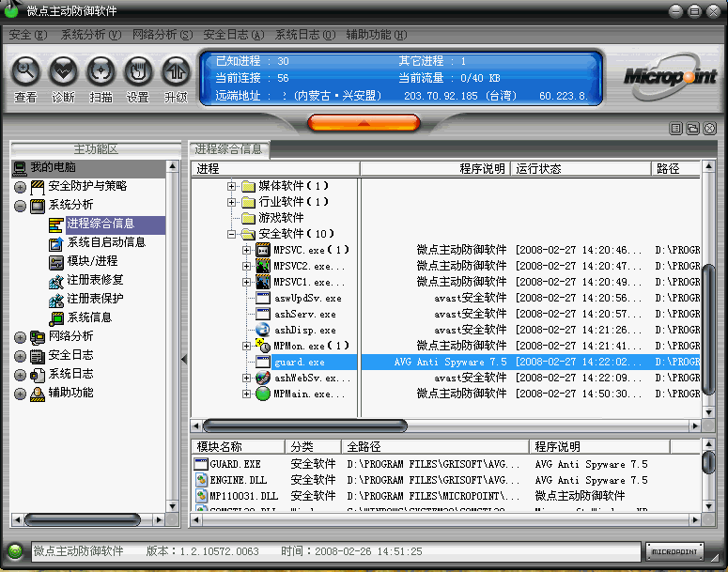Click the MPMain.exe green icon

click(x=263, y=394)
